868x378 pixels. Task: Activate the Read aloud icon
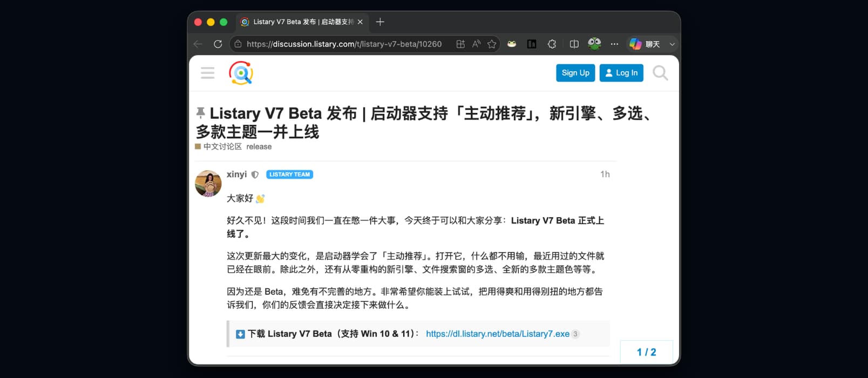click(x=476, y=44)
